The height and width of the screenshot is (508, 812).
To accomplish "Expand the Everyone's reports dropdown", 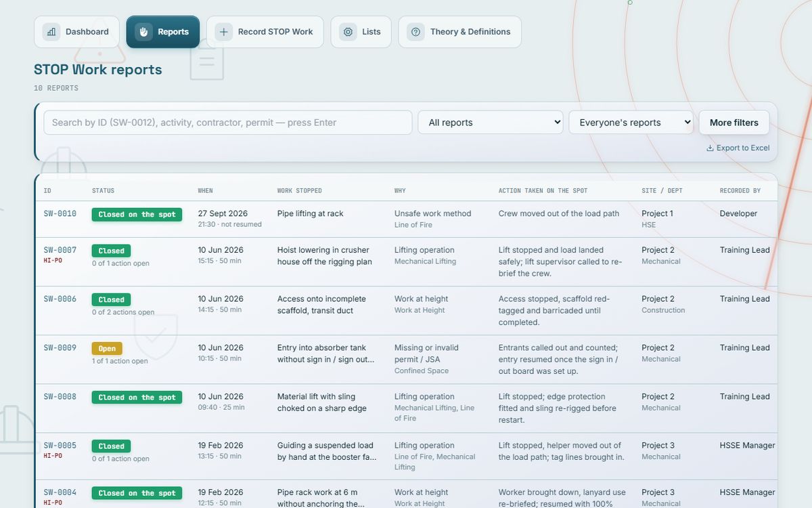I will pyautogui.click(x=631, y=123).
